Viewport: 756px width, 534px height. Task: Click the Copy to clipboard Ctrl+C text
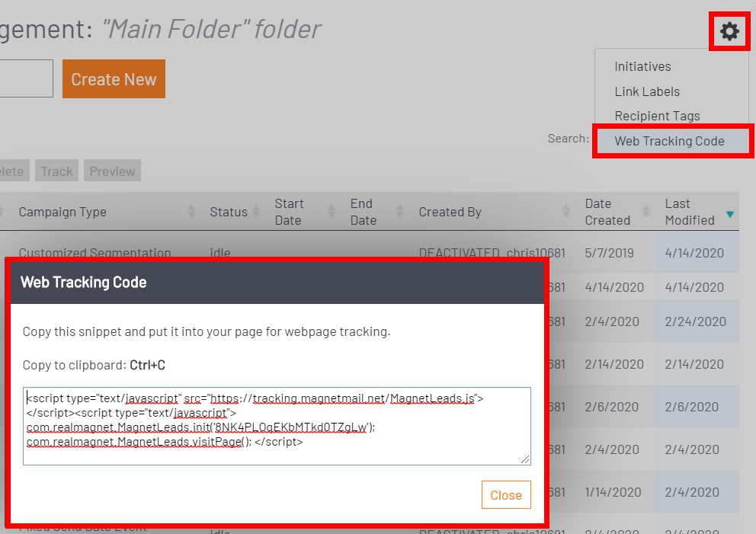tap(94, 366)
